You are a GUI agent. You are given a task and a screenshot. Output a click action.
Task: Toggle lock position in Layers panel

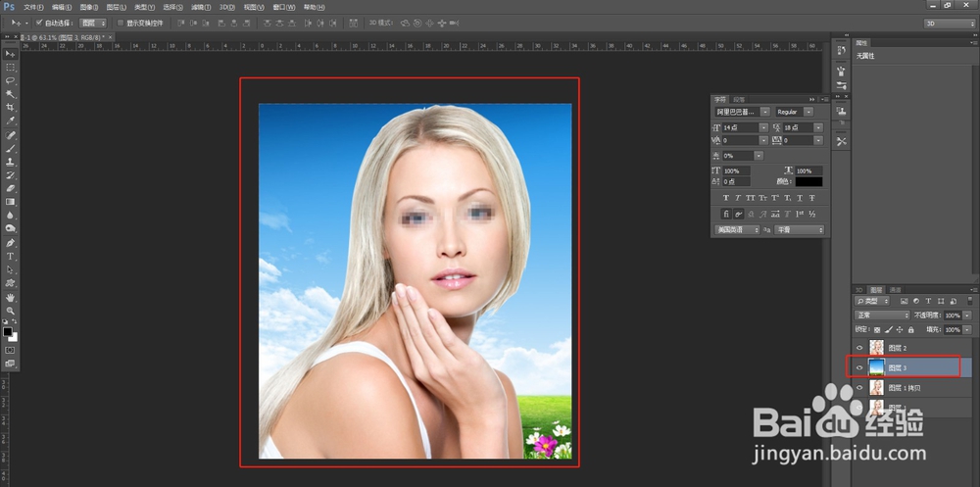(x=900, y=329)
